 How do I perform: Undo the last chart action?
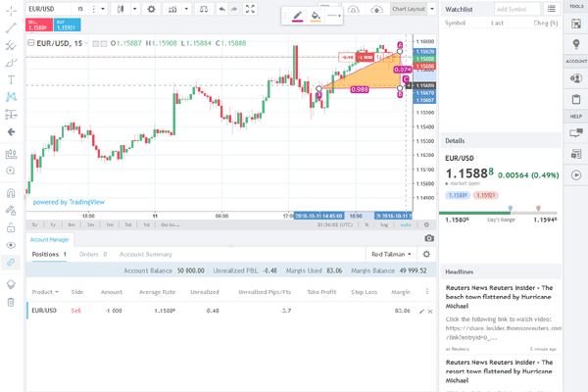click(x=222, y=9)
